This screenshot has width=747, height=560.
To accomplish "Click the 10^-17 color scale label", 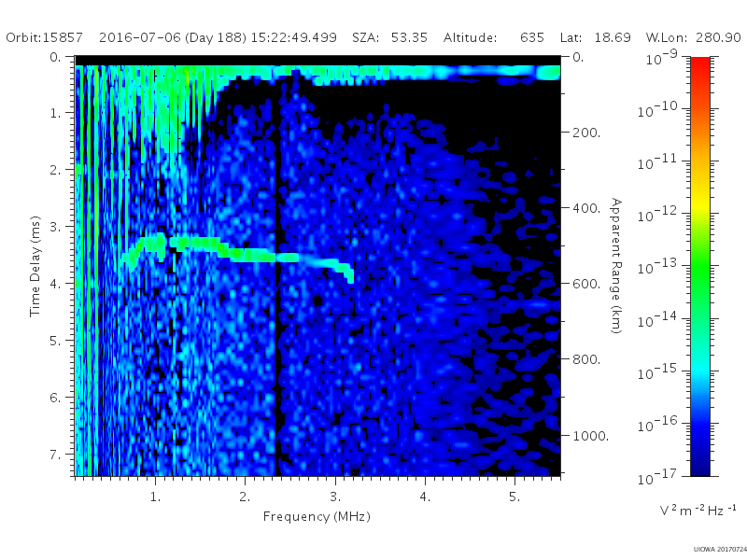I will point(656,476).
